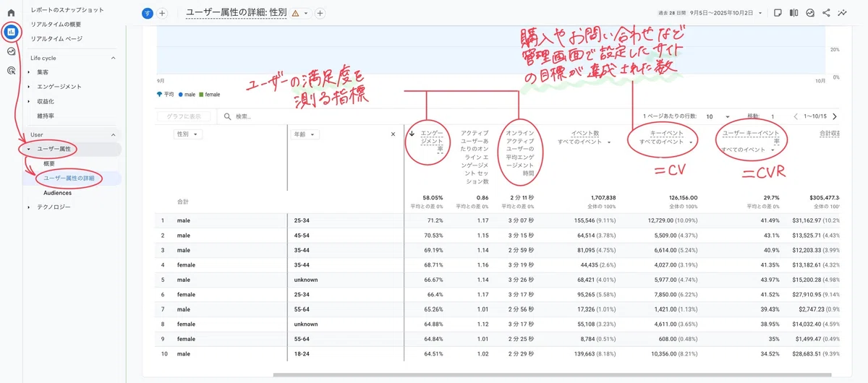This screenshot has height=383, width=868.
Task: Open the Explore icon in left rail
Action: (x=11, y=51)
